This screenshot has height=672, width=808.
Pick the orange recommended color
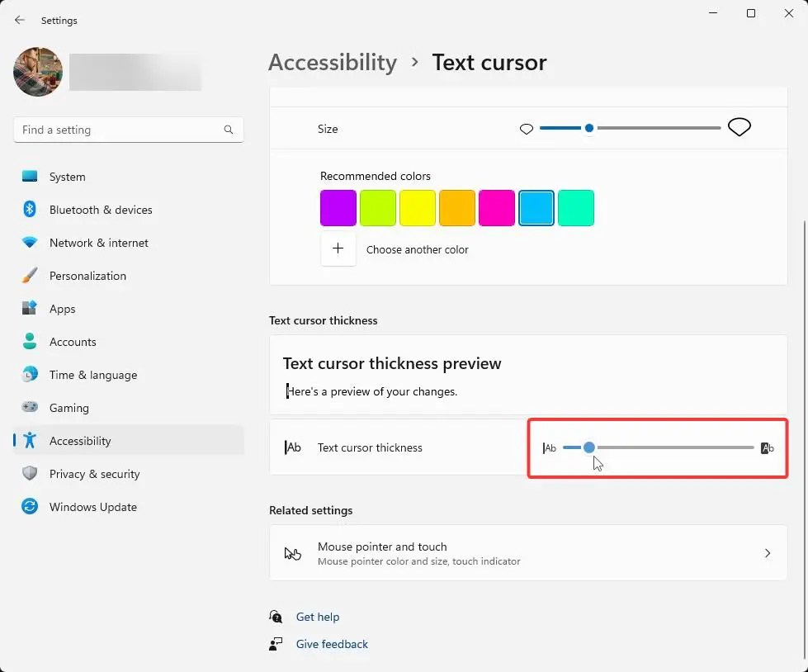point(457,208)
